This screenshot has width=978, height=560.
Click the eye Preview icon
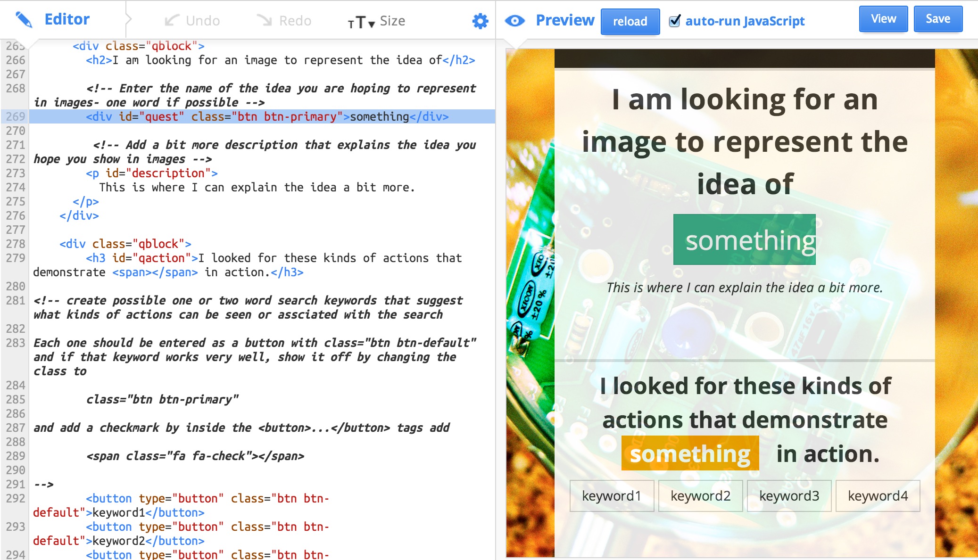click(514, 21)
